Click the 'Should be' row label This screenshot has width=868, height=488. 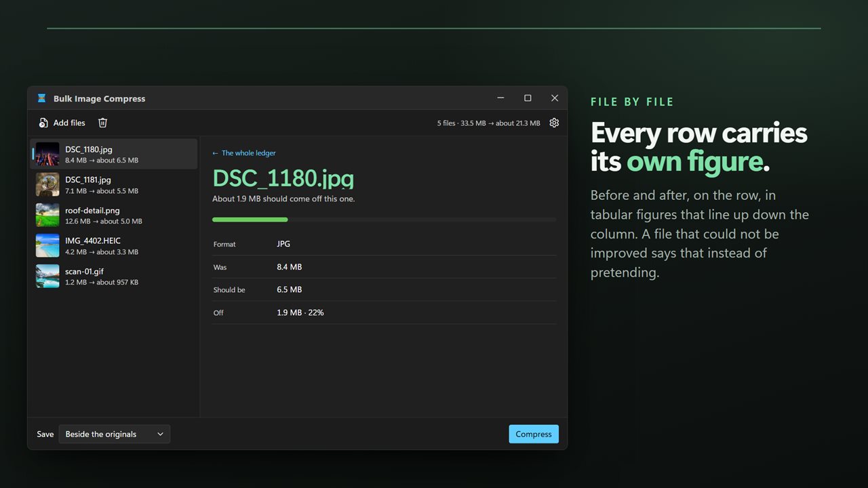pyautogui.click(x=229, y=290)
